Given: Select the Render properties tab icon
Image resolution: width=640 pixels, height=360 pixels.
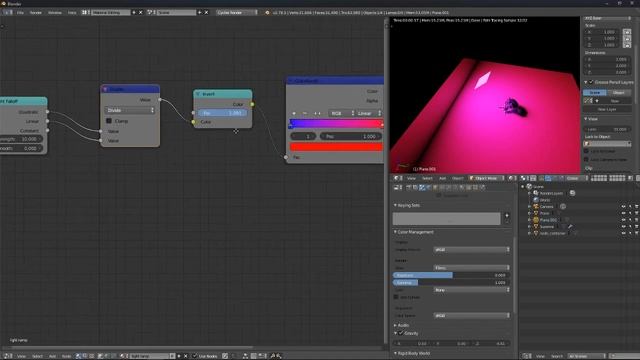Looking at the screenshot, I should (409, 187).
